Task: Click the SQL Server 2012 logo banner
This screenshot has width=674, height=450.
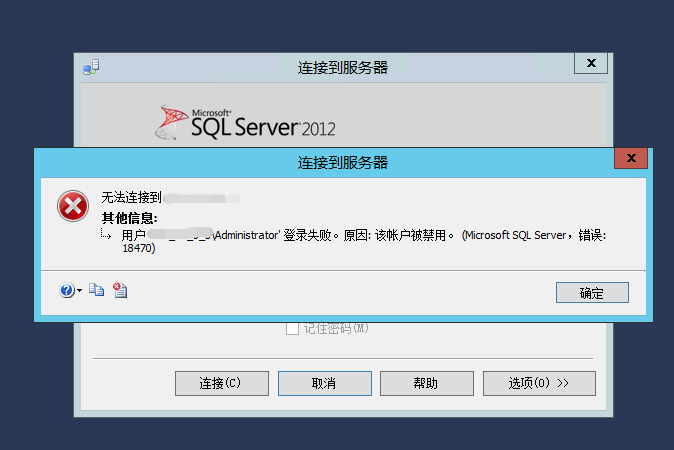Action: pos(245,122)
